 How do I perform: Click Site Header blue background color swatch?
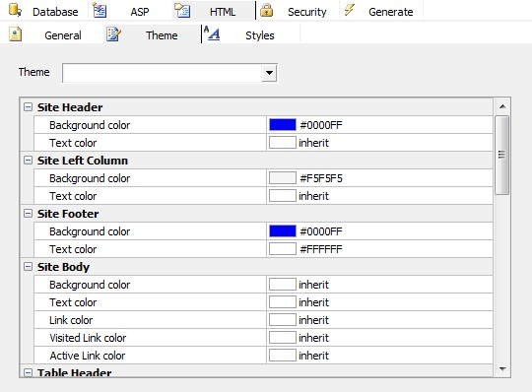pos(283,125)
